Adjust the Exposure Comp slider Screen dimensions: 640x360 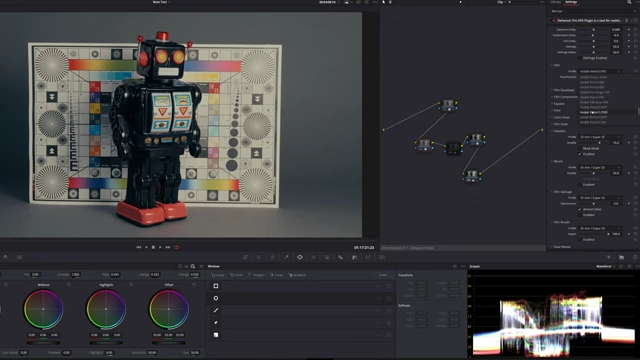pyautogui.click(x=594, y=29)
